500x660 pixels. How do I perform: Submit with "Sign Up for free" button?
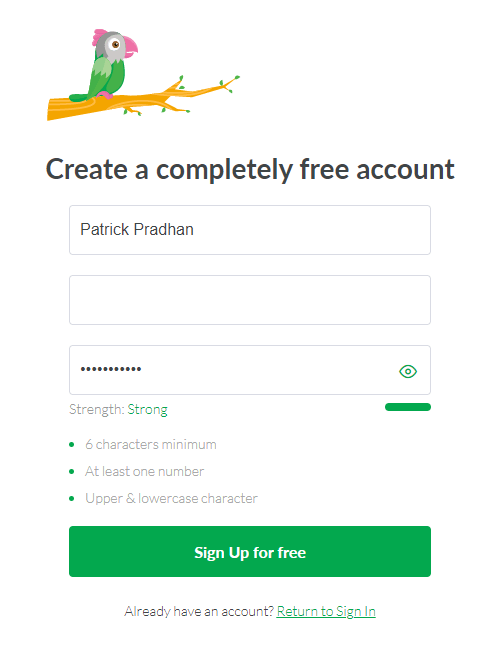tap(250, 551)
